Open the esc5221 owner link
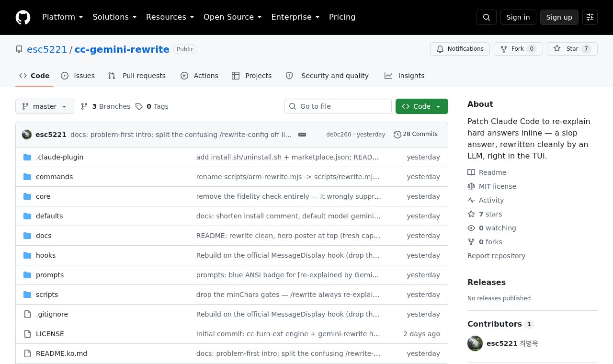613x364 pixels. click(x=47, y=49)
